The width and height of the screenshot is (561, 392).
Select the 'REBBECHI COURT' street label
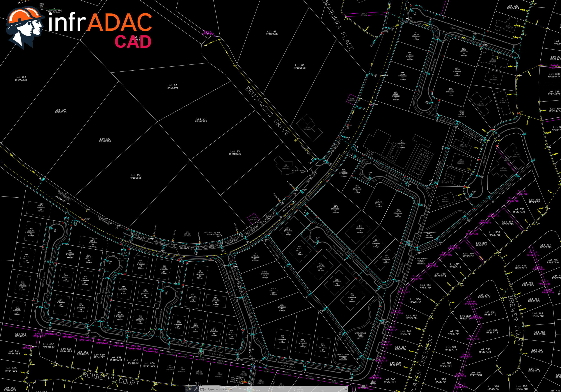pyautogui.click(x=111, y=378)
